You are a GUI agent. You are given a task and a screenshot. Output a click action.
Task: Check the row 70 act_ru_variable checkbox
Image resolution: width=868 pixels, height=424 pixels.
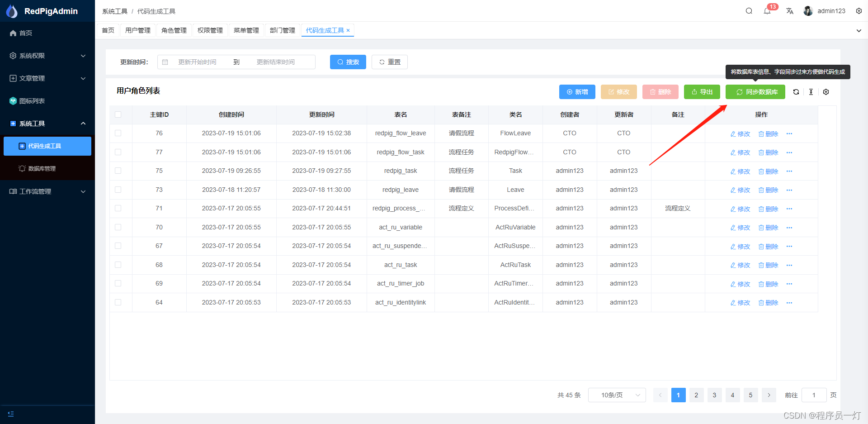coord(118,227)
